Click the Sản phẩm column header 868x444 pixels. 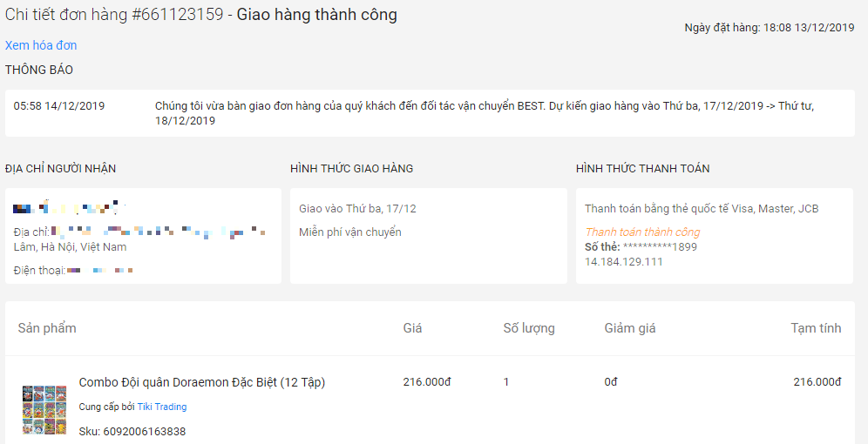(47, 328)
